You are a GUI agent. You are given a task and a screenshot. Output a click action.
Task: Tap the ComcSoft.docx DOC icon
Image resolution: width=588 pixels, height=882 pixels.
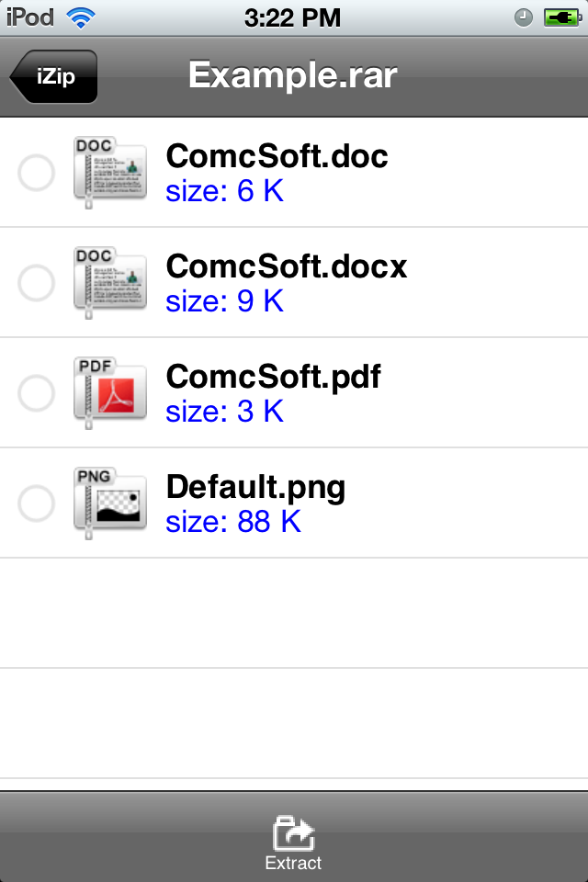110,283
